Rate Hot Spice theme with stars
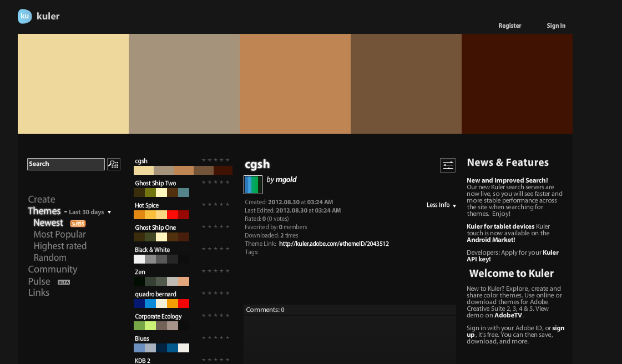 pos(216,205)
